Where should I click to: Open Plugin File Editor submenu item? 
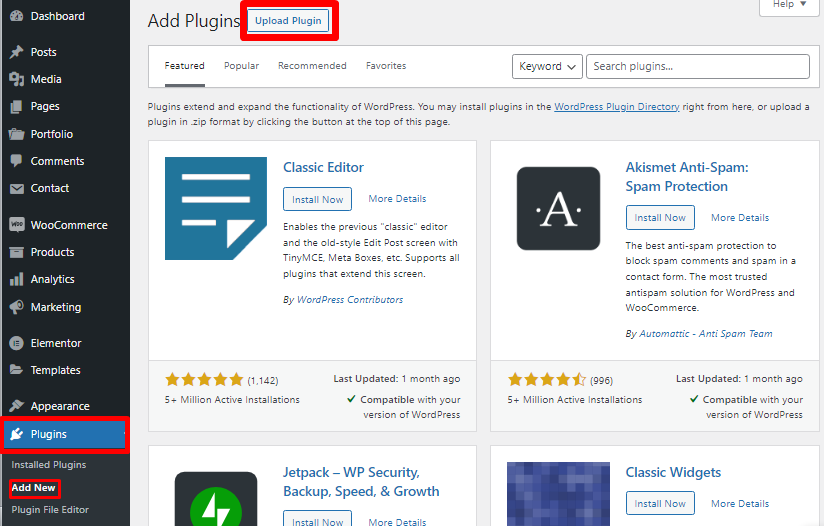50,510
